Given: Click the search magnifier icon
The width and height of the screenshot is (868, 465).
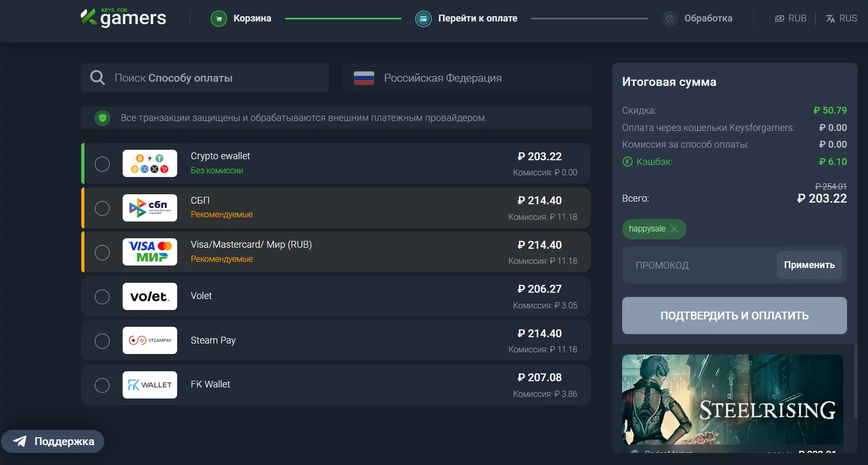Looking at the screenshot, I should [97, 78].
